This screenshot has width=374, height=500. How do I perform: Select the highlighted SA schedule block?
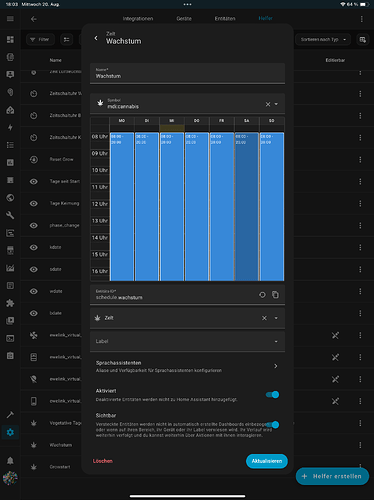tap(247, 207)
